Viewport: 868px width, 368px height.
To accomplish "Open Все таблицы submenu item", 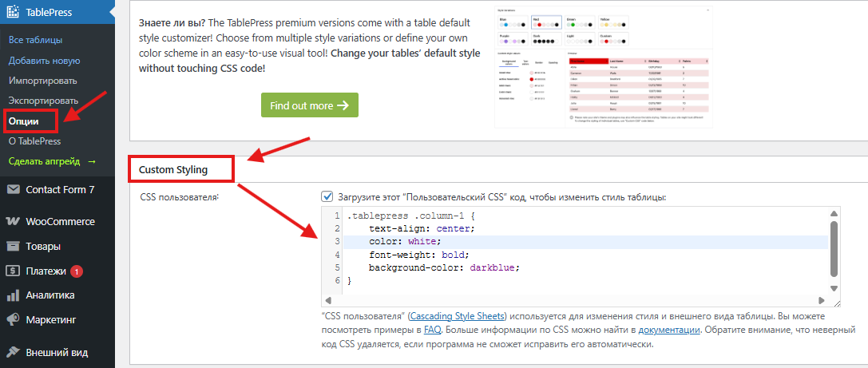I will pos(35,40).
